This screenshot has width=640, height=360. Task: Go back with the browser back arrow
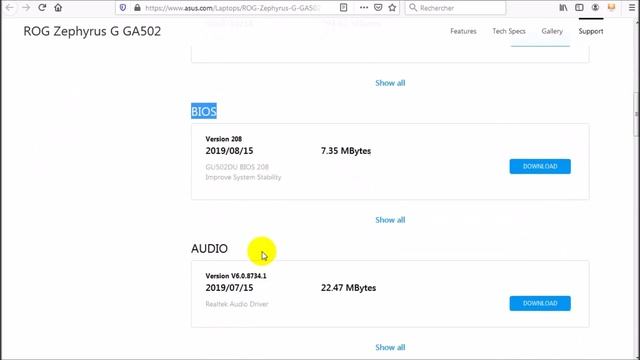(9, 8)
